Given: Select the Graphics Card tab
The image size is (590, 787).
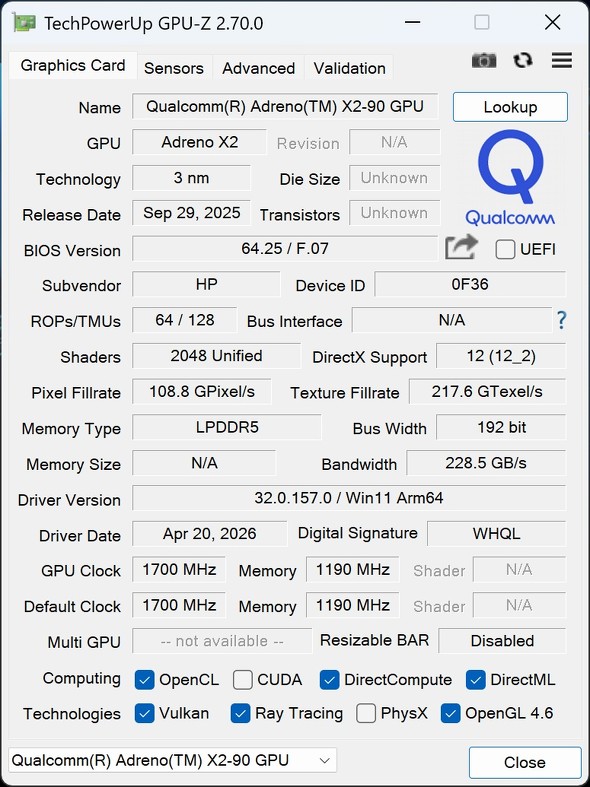Looking at the screenshot, I should coord(73,66).
